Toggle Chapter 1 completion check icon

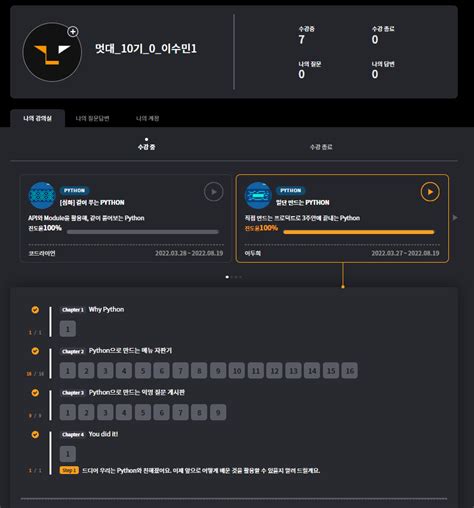tap(35, 310)
